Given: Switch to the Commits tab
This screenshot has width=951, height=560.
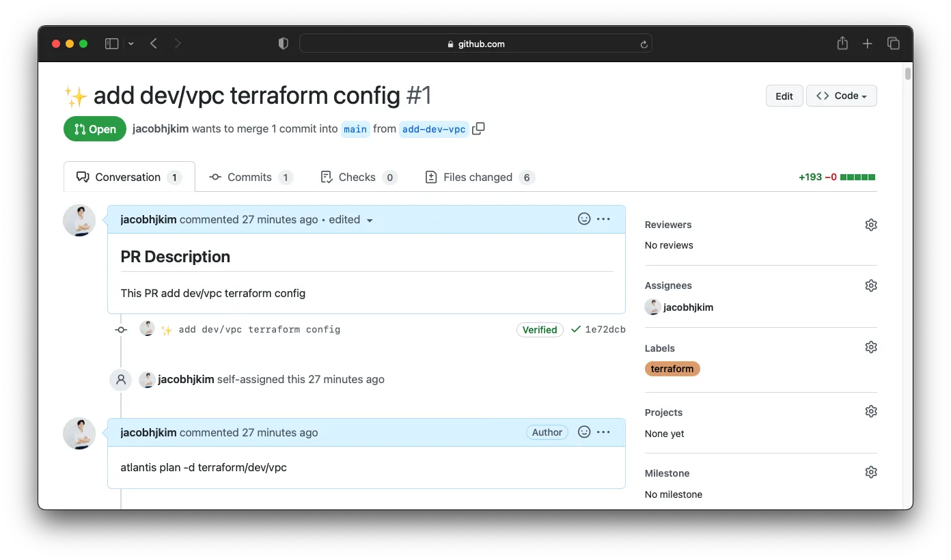Looking at the screenshot, I should point(250,177).
